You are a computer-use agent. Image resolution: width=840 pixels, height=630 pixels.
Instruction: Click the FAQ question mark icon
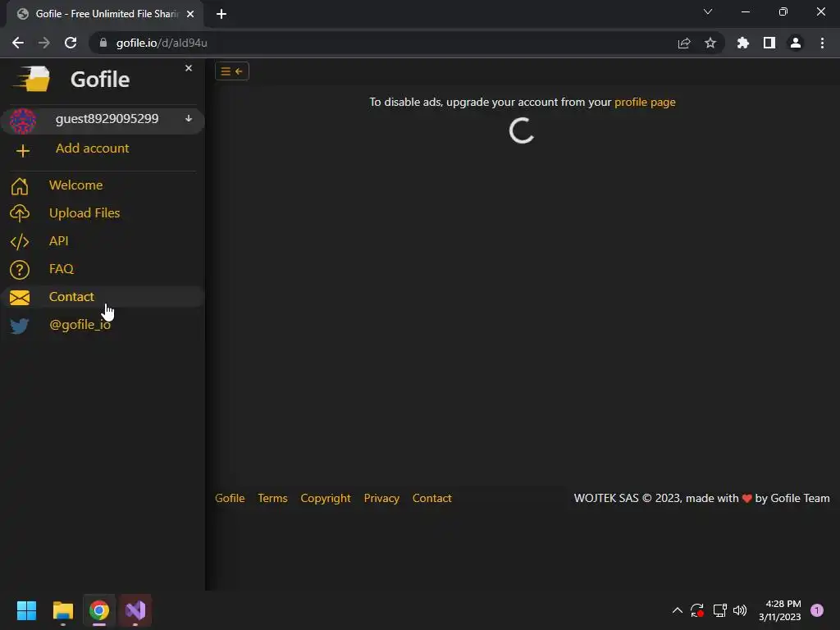tap(20, 269)
